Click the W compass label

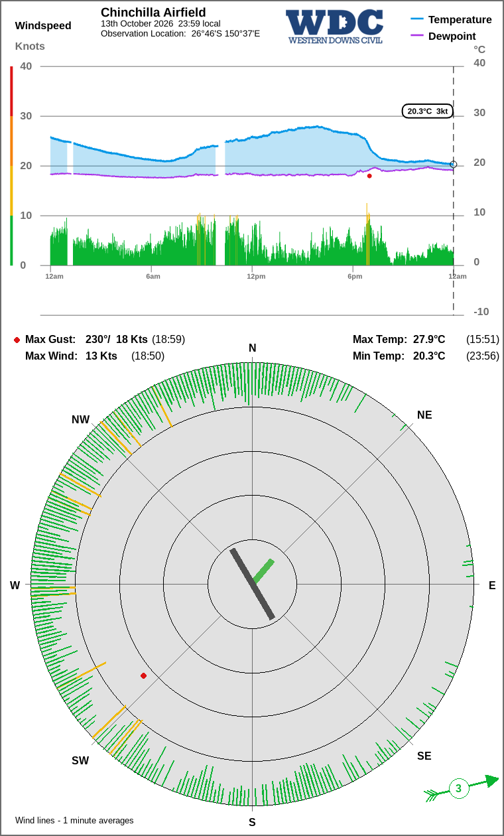click(15, 585)
